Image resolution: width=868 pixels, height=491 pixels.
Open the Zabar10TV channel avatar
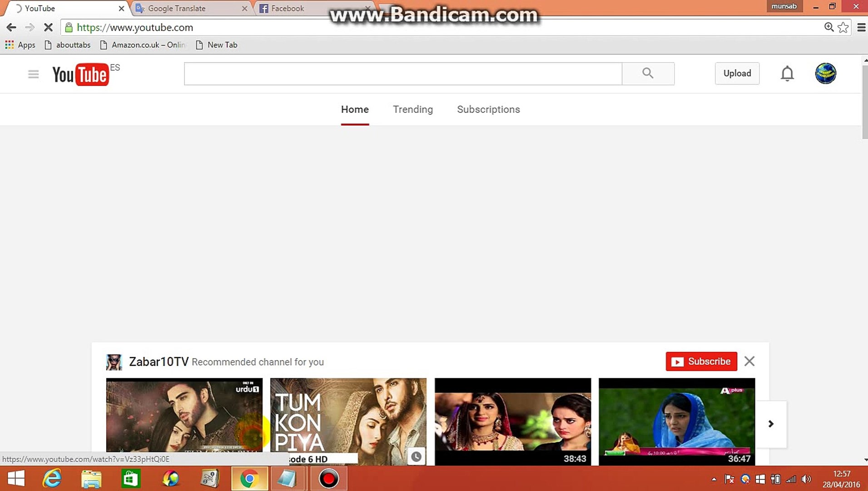click(x=114, y=362)
